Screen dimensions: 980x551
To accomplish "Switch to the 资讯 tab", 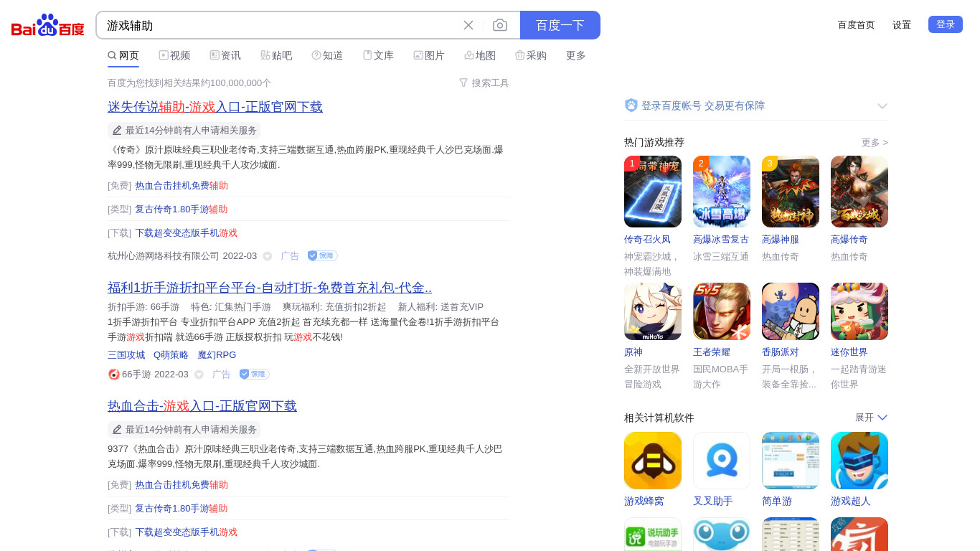I will [225, 55].
